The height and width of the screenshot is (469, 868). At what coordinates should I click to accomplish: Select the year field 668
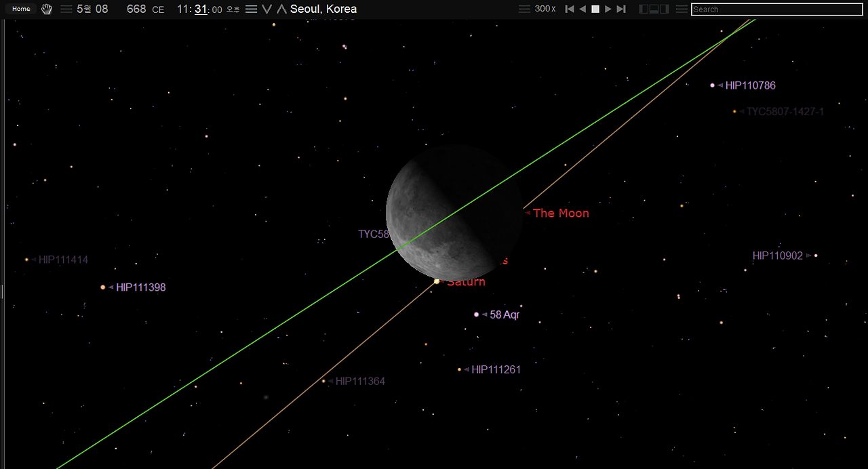pyautogui.click(x=136, y=9)
